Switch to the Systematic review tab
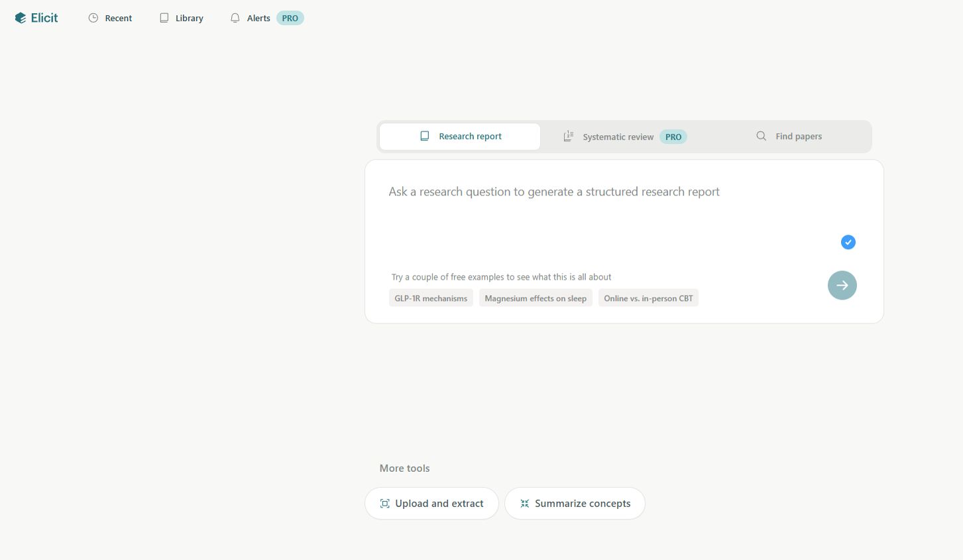This screenshot has height=560, width=963. 618,137
